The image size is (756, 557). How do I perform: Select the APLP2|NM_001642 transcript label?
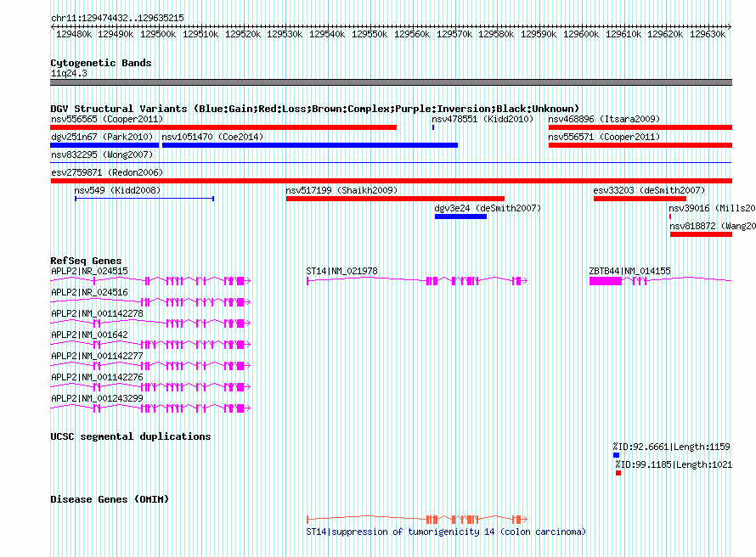click(x=89, y=335)
